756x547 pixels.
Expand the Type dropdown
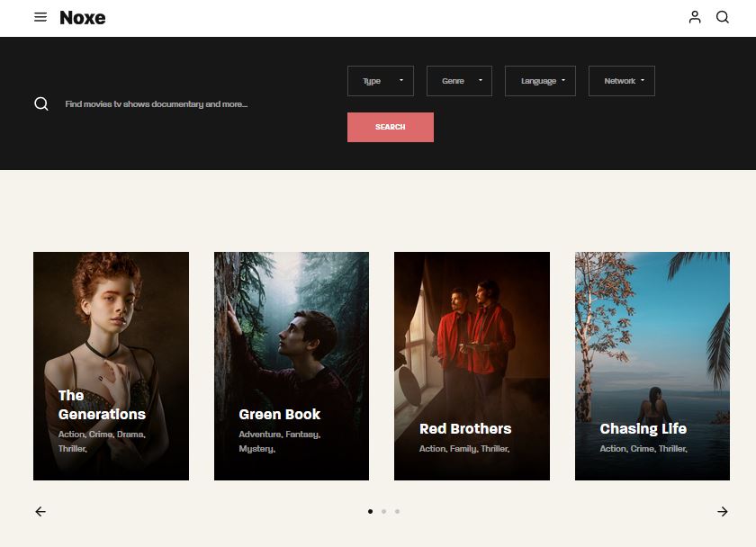coord(381,81)
